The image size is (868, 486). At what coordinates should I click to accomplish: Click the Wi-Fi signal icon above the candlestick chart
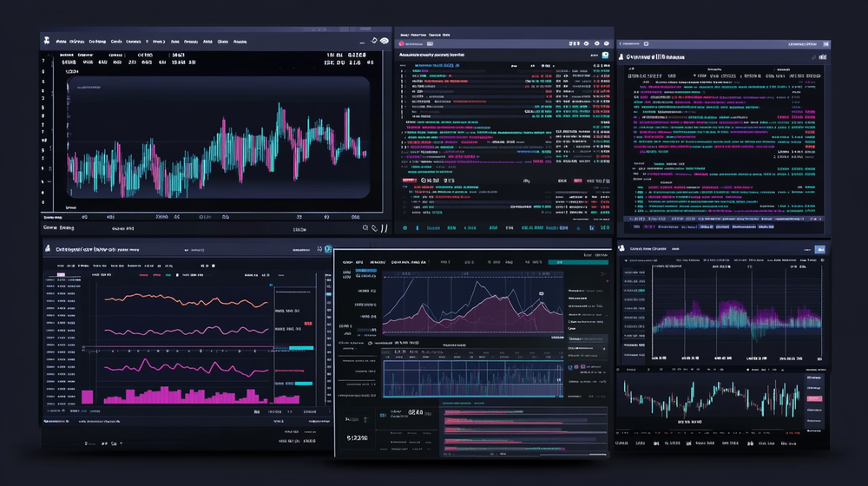pyautogui.click(x=383, y=41)
